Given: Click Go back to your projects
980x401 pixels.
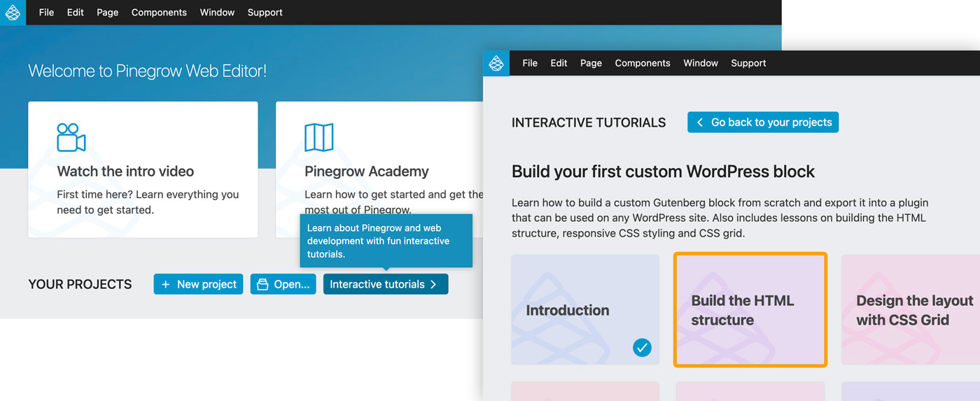Looking at the screenshot, I should (763, 122).
